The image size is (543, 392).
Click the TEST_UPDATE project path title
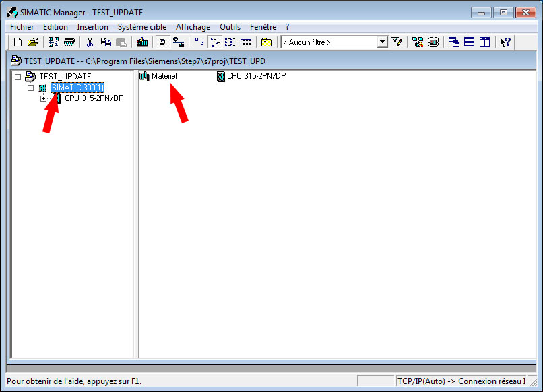145,61
